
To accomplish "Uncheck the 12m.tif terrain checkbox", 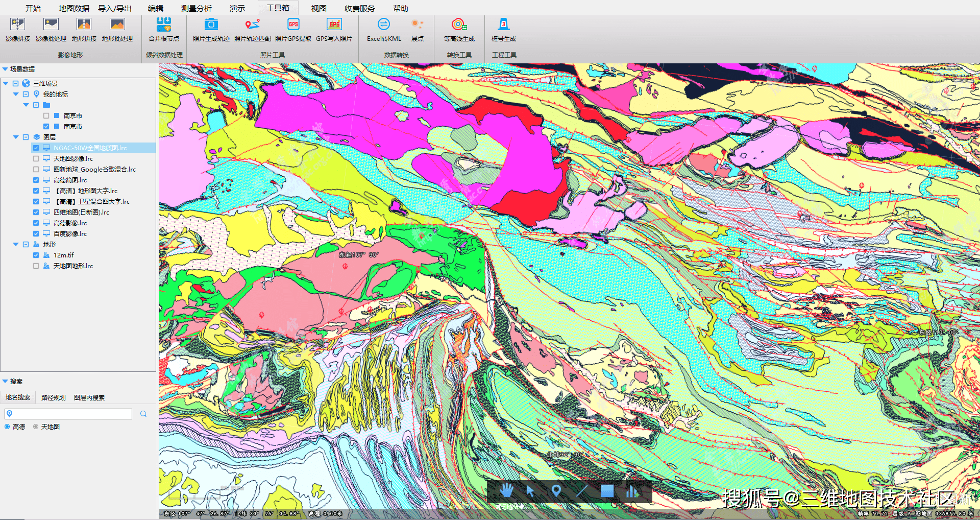I will pos(36,255).
